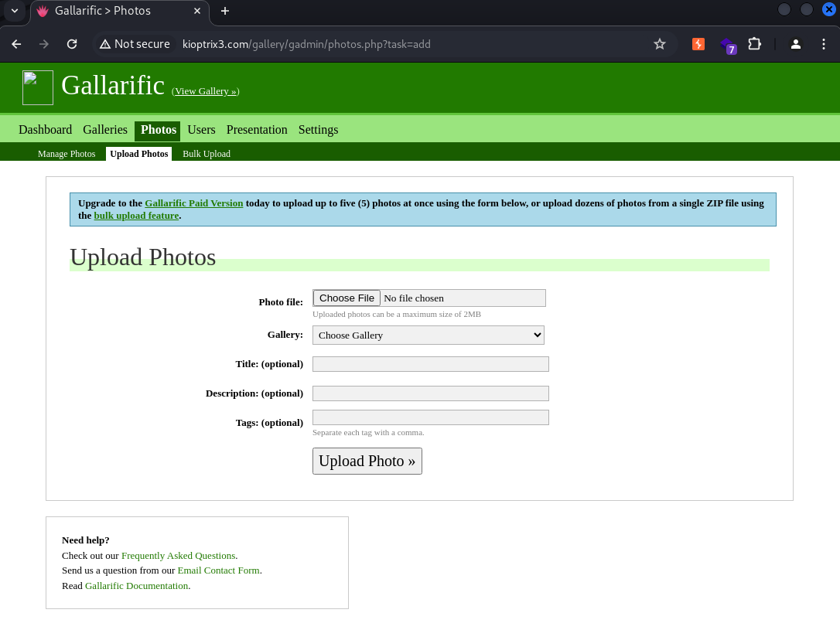Open the Email Contact Form link
This screenshot has width=840, height=630.
219,570
